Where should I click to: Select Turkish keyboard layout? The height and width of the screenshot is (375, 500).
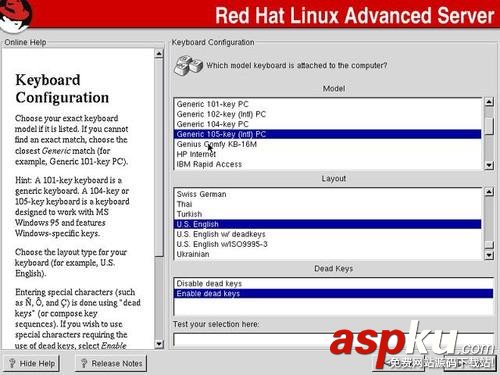[327, 214]
